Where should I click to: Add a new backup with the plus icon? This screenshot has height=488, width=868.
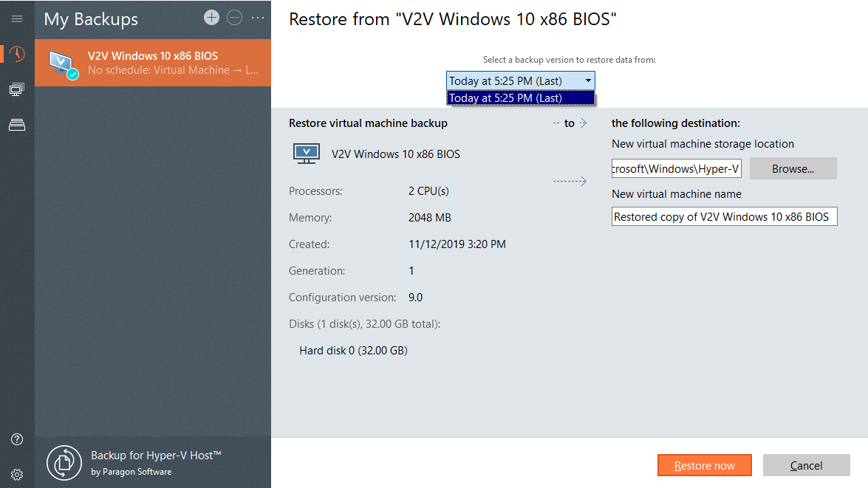pos(211,16)
